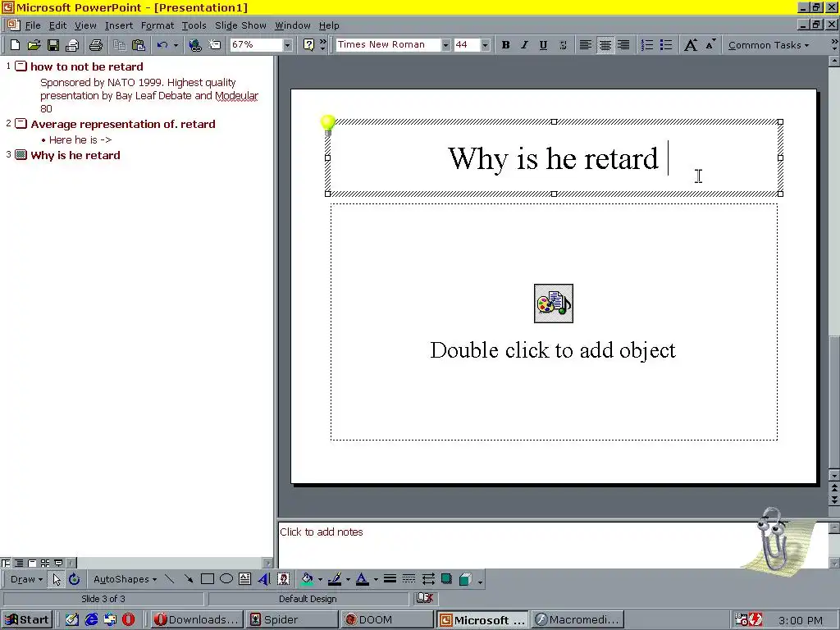Click the yellow light bulb tip icon
Image resolution: width=840 pixels, height=630 pixels.
coord(328,125)
